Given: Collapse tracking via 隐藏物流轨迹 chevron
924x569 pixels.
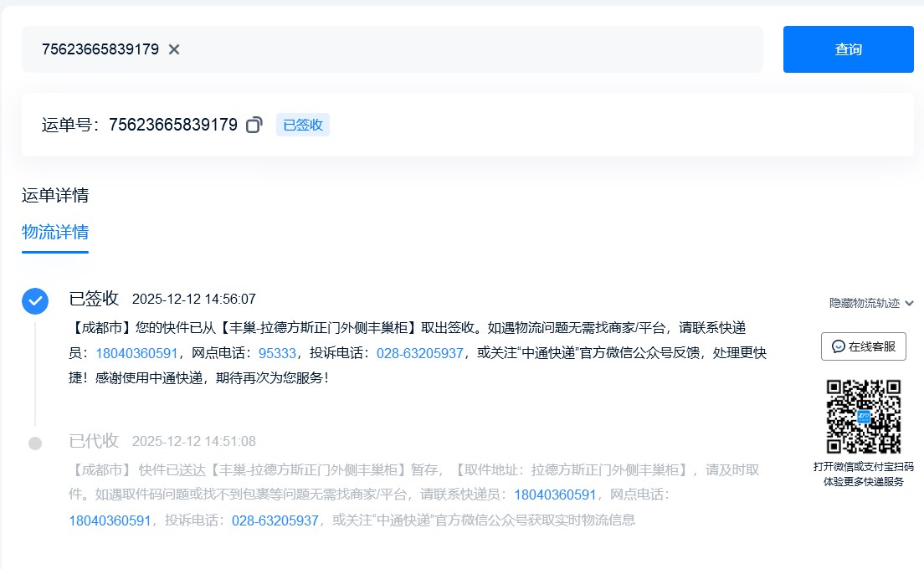Looking at the screenshot, I should (x=909, y=303).
